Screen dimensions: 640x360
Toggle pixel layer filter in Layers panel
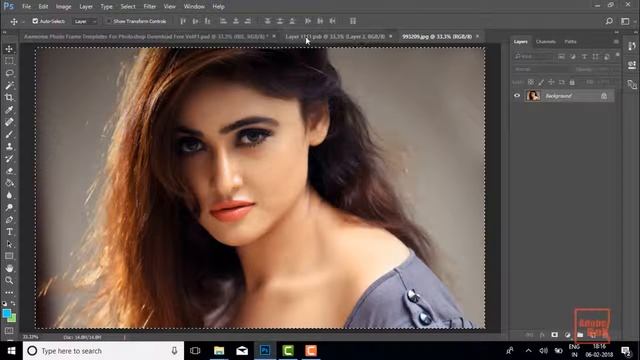(x=562, y=56)
